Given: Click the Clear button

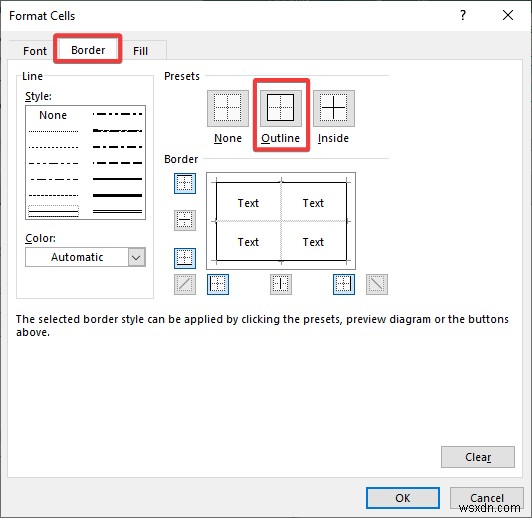Looking at the screenshot, I should pyautogui.click(x=478, y=457).
